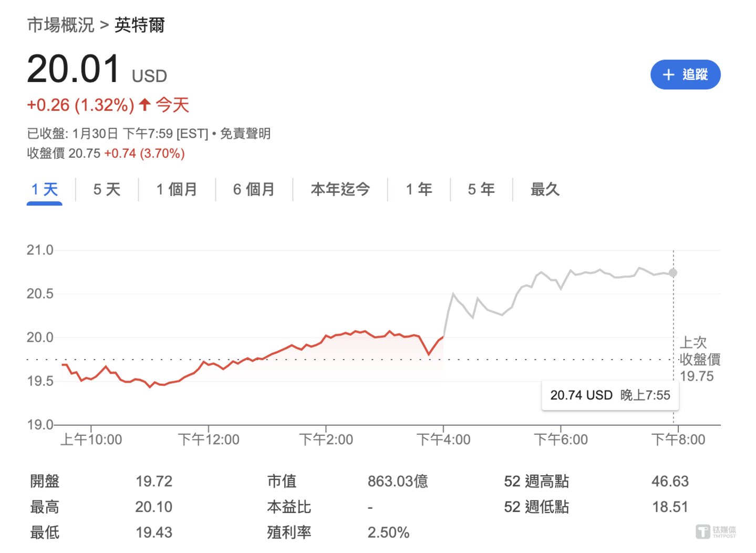The width and height of the screenshot is (756, 553).
Task: Click the gray chart hover point marker
Action: tap(673, 273)
